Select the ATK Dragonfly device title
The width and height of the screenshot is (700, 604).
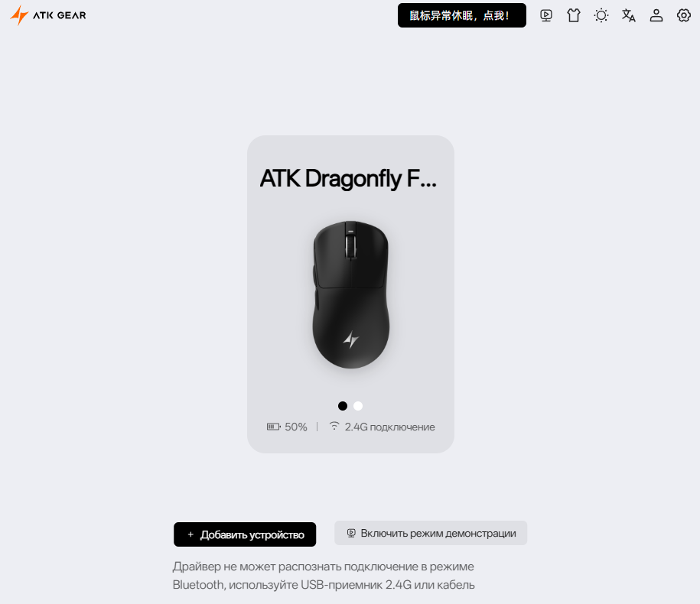pyautogui.click(x=348, y=179)
